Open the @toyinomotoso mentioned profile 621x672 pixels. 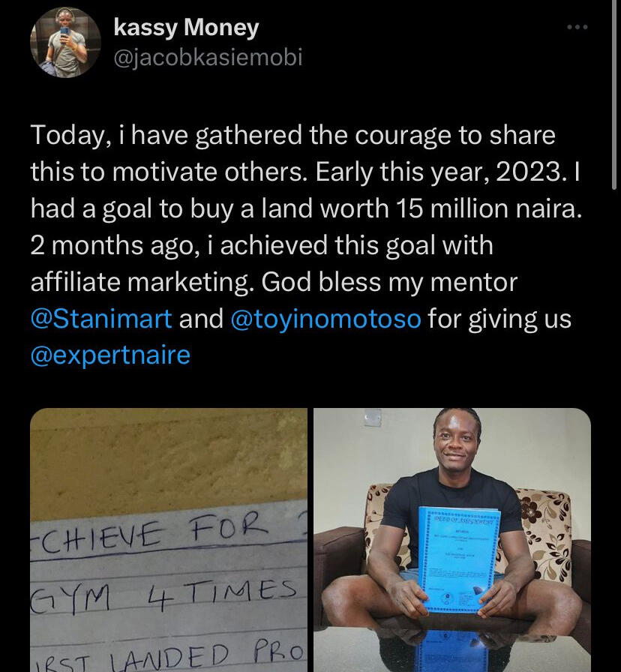point(325,319)
